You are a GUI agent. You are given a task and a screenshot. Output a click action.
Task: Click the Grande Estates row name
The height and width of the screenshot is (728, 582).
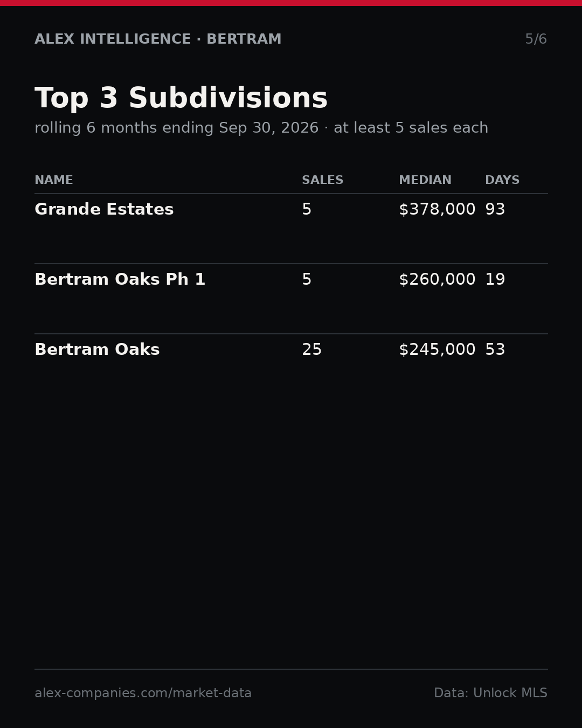click(x=104, y=210)
